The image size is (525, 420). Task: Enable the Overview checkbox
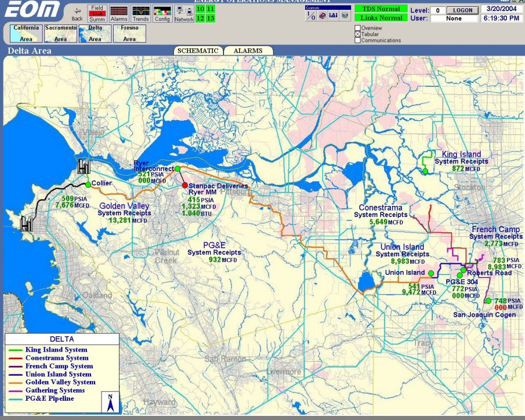click(358, 28)
